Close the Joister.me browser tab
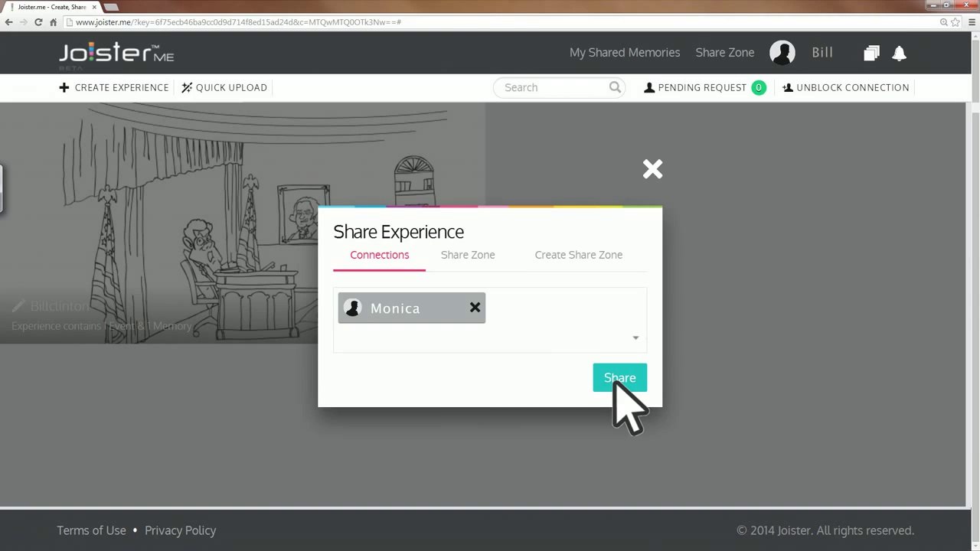The image size is (980, 551). [94, 7]
